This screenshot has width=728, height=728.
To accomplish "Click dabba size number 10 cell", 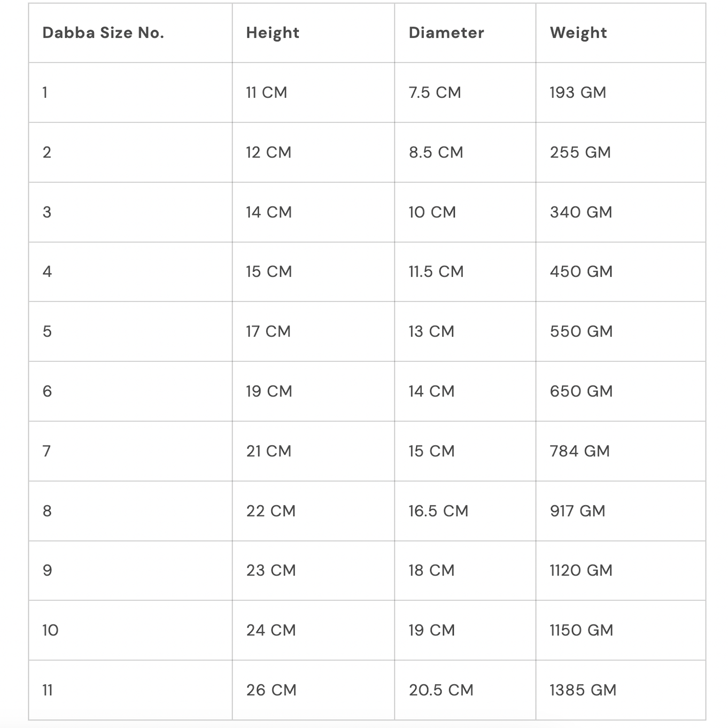I will pos(50,630).
